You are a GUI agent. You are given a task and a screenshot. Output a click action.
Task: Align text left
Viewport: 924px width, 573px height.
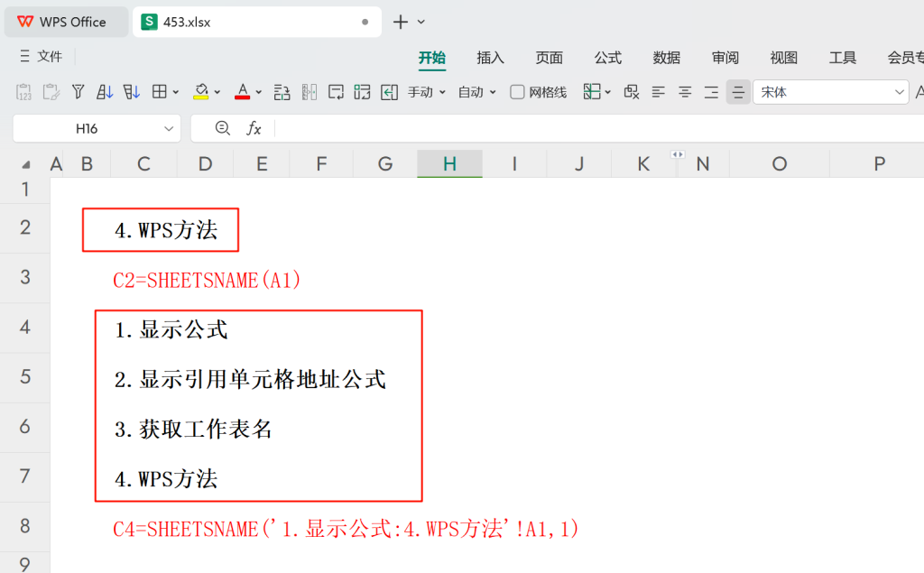[x=658, y=92]
